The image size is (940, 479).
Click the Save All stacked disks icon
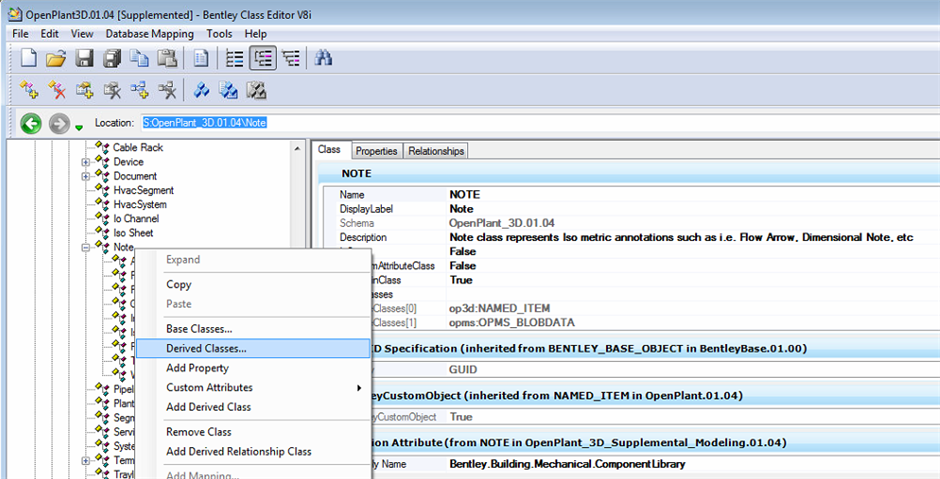(112, 58)
